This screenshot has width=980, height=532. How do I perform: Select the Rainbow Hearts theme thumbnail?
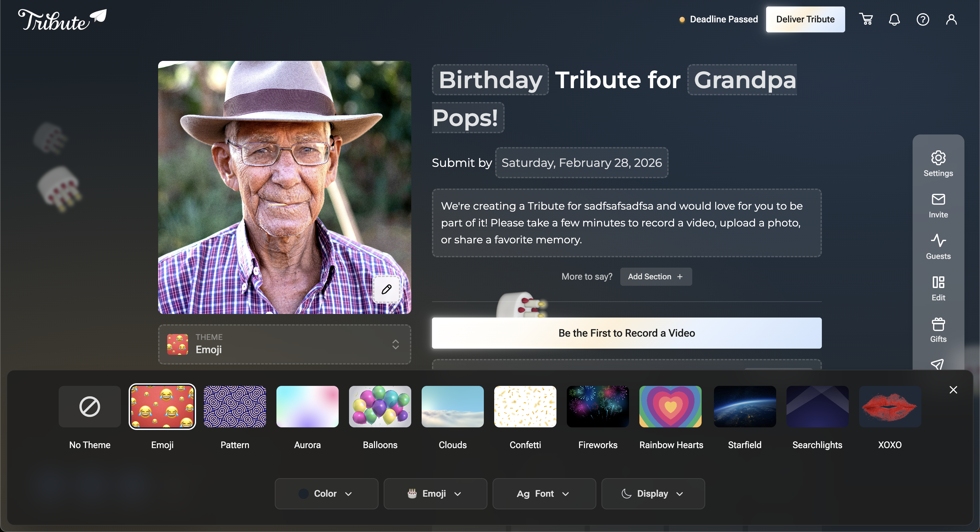(x=670, y=407)
